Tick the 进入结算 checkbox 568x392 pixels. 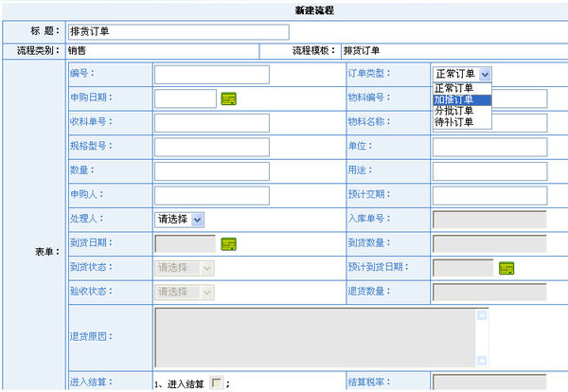(x=217, y=383)
